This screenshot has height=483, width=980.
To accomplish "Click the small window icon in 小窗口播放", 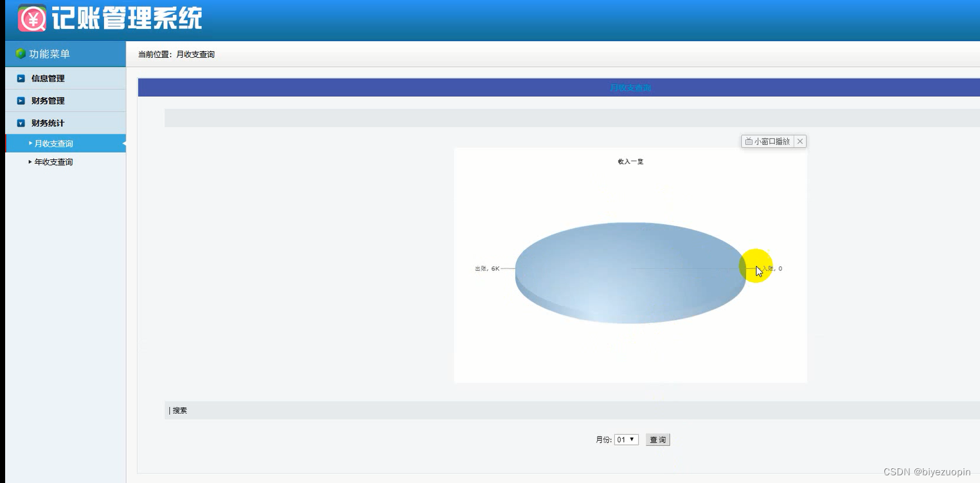I will (749, 141).
